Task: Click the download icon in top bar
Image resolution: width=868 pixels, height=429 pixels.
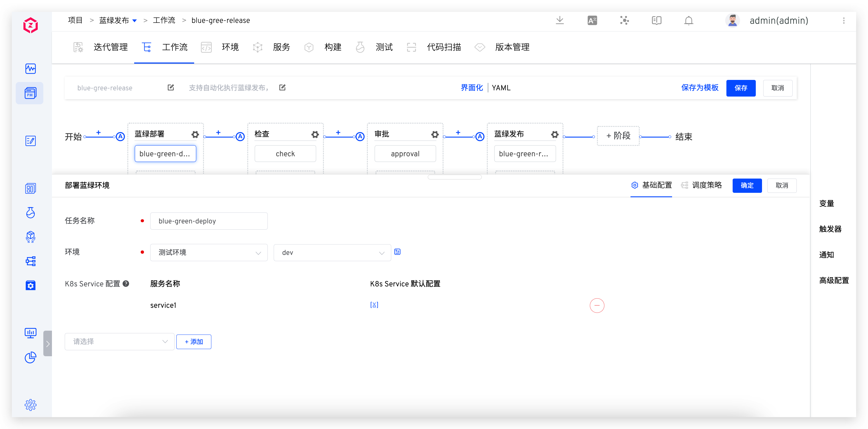Action: tap(560, 20)
